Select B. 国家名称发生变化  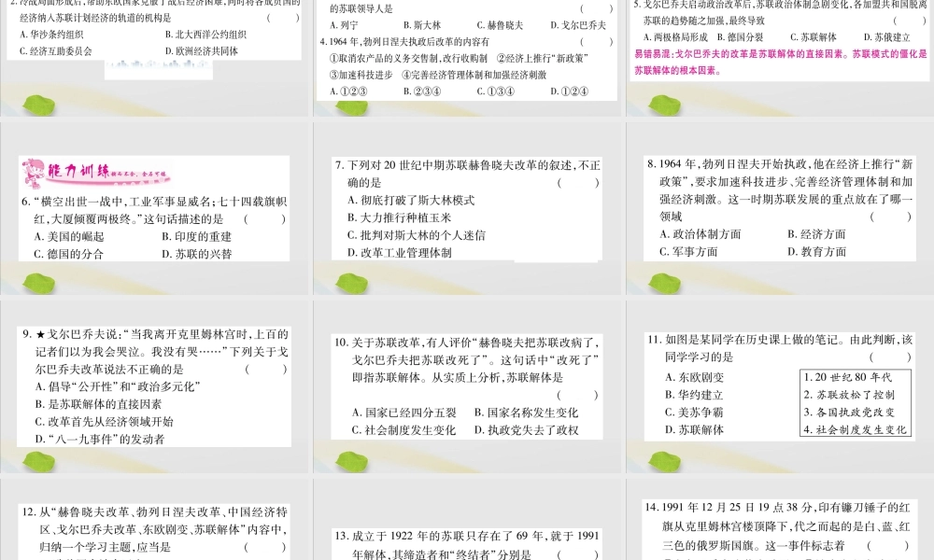(x=526, y=413)
